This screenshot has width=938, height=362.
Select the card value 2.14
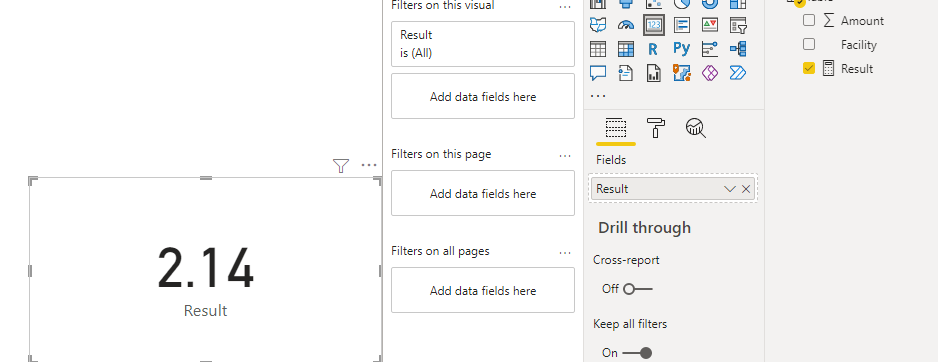tap(205, 268)
